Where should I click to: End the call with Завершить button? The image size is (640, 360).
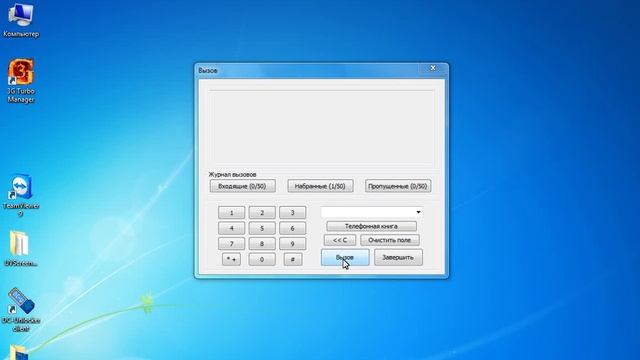(398, 258)
